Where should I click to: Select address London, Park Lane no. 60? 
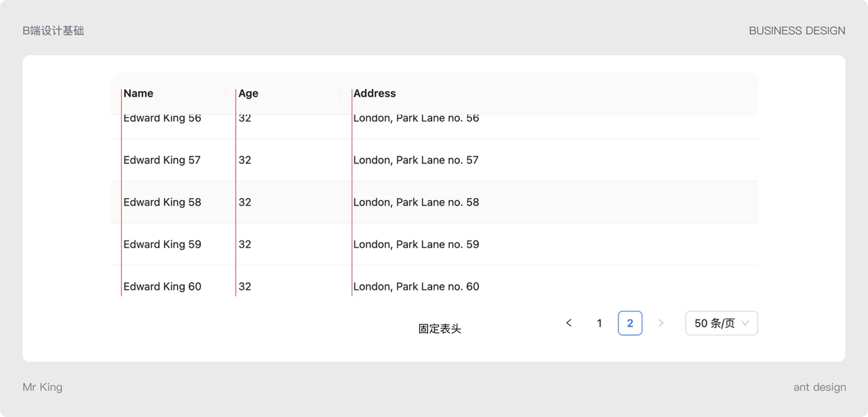coord(416,286)
